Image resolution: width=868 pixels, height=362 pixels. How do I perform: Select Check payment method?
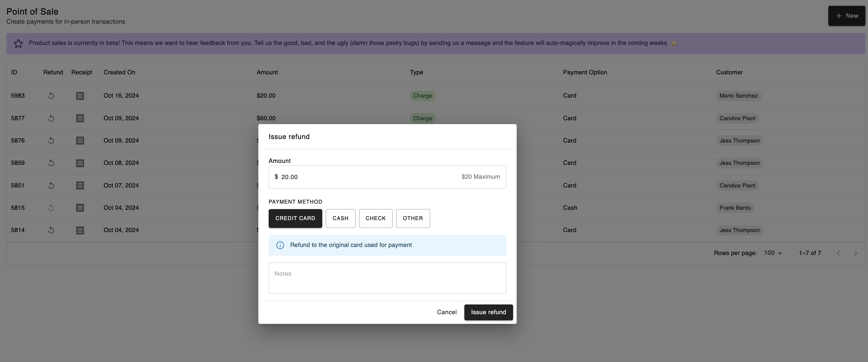click(375, 218)
